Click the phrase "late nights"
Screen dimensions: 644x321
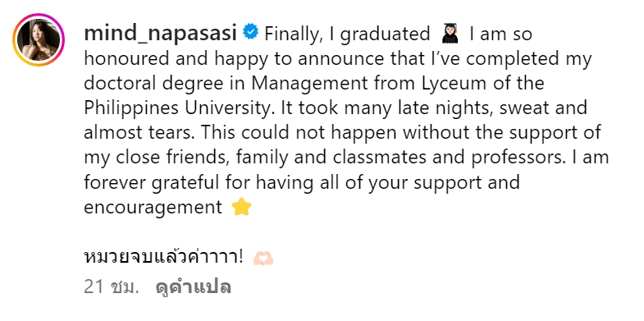[439, 108]
